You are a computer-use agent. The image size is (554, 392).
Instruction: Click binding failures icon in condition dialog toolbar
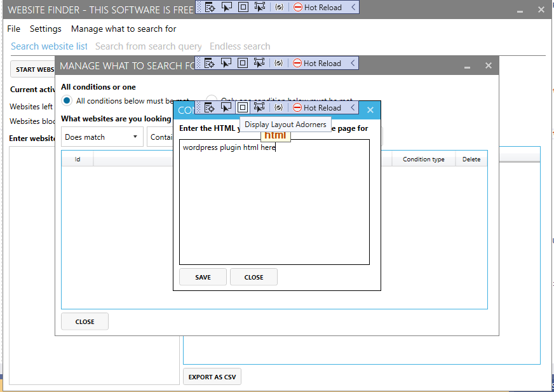click(278, 107)
